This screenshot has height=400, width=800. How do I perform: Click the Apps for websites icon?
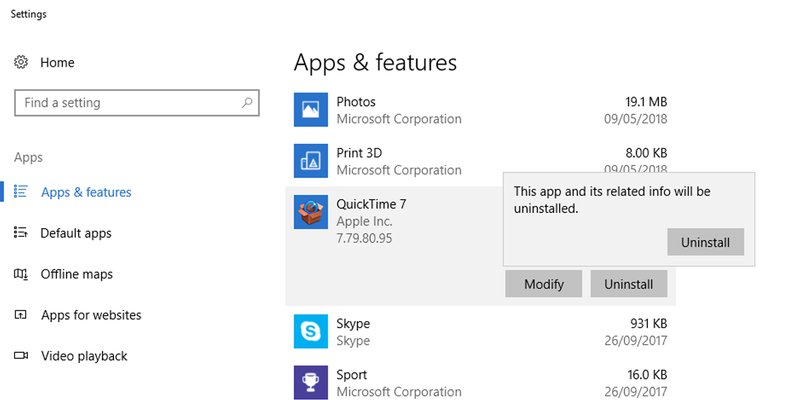click(x=20, y=315)
